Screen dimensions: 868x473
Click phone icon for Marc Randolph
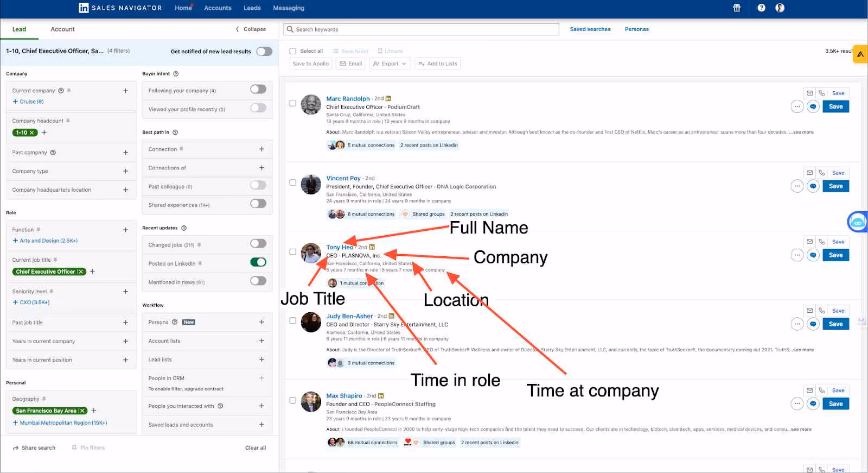coord(821,93)
